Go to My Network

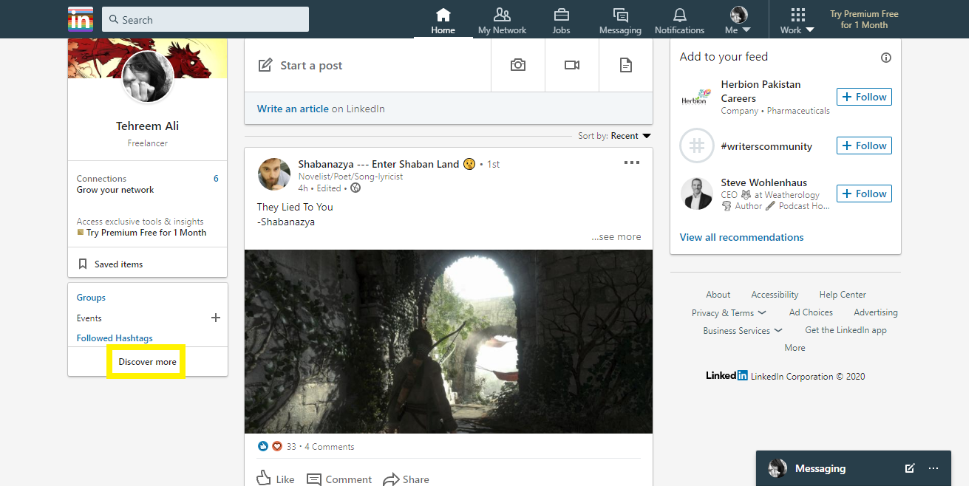click(503, 21)
